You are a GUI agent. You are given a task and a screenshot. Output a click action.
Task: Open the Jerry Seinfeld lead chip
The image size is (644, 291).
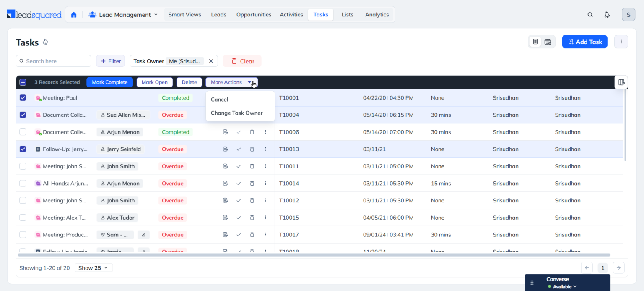point(120,149)
